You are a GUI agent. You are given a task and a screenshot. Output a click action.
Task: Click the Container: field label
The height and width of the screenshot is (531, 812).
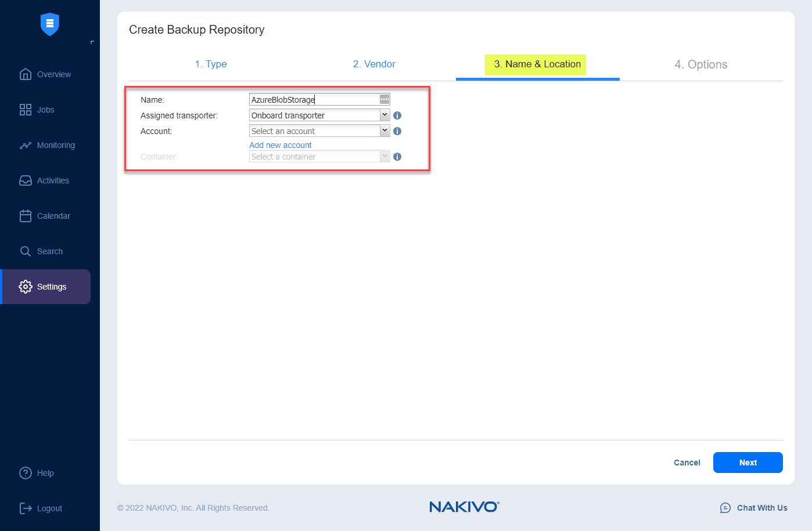point(159,157)
